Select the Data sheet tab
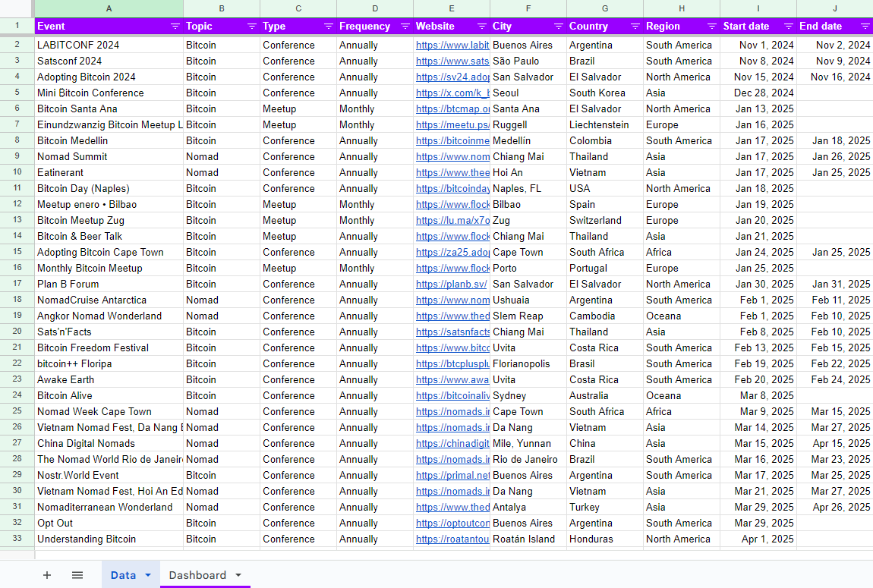873x588 pixels. pos(123,575)
